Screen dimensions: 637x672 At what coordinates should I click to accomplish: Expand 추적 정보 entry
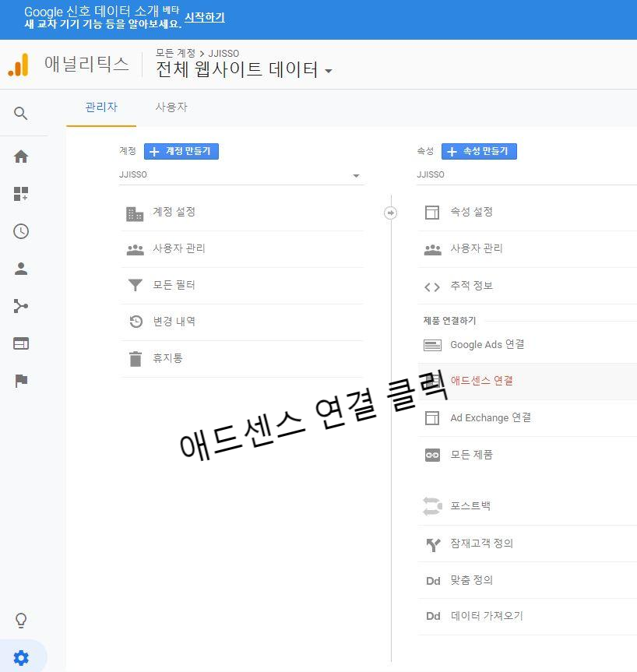tap(527, 286)
